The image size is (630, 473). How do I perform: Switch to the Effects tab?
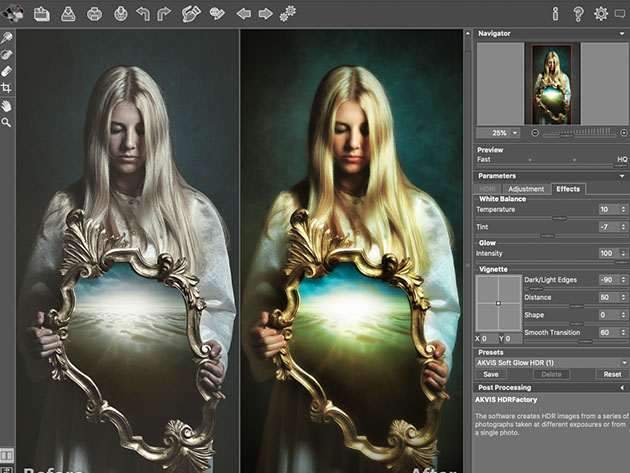568,188
